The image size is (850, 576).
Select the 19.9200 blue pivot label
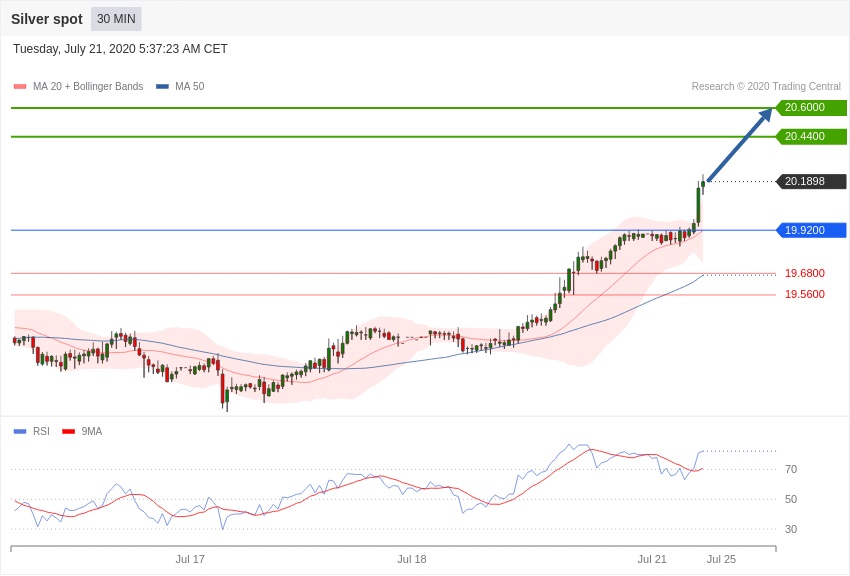(810, 230)
